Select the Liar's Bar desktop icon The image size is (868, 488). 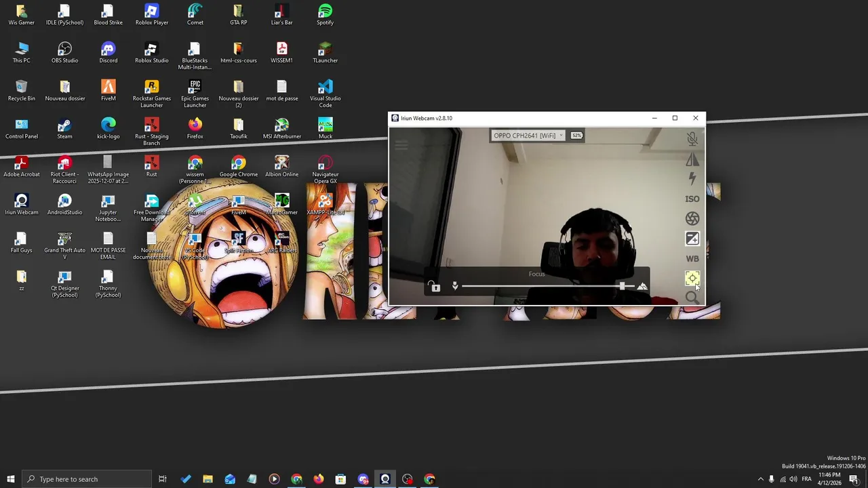click(281, 15)
